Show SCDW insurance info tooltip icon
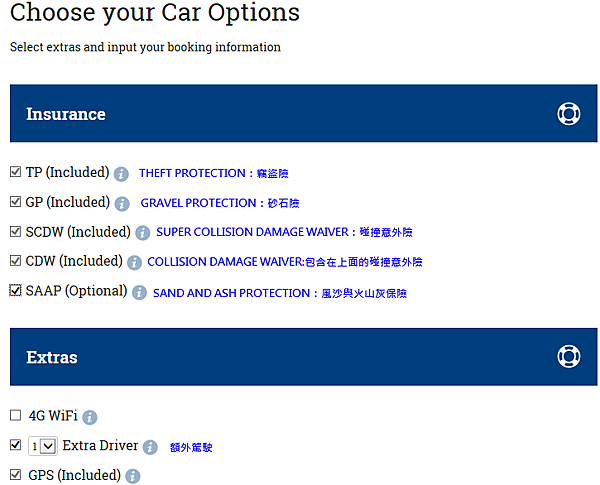This screenshot has height=485, width=600. pyautogui.click(x=143, y=233)
